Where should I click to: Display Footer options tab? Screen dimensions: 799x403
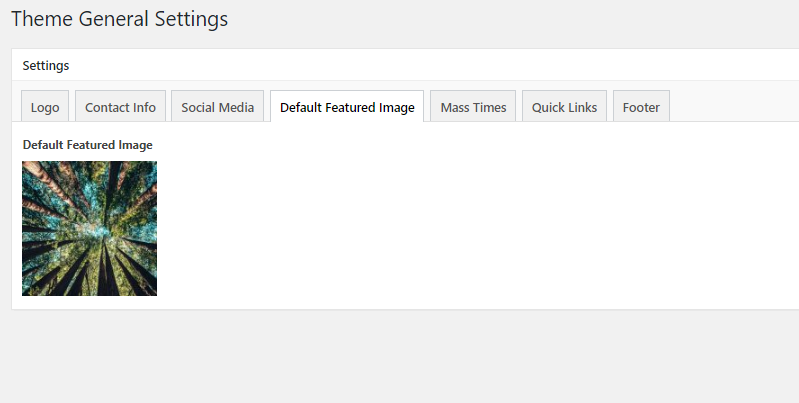(x=641, y=107)
